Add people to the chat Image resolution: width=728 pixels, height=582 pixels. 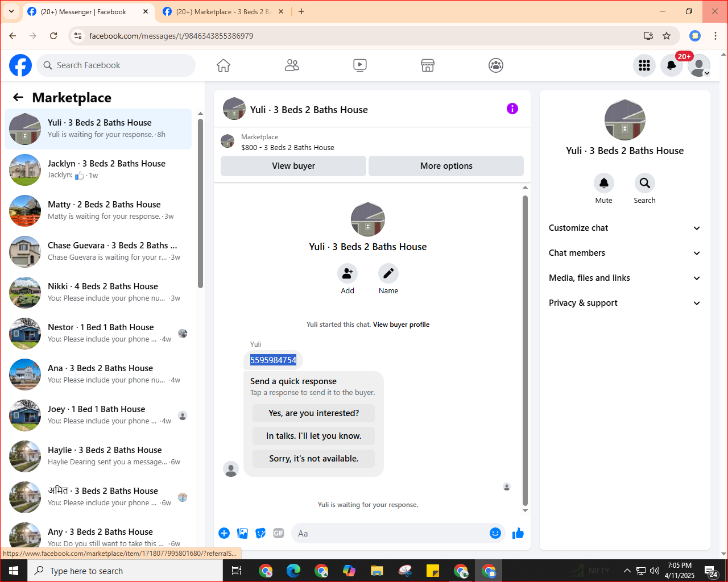pos(348,273)
